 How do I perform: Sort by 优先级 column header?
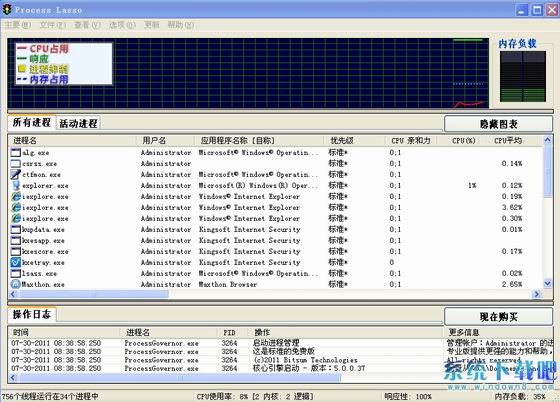tap(355, 141)
